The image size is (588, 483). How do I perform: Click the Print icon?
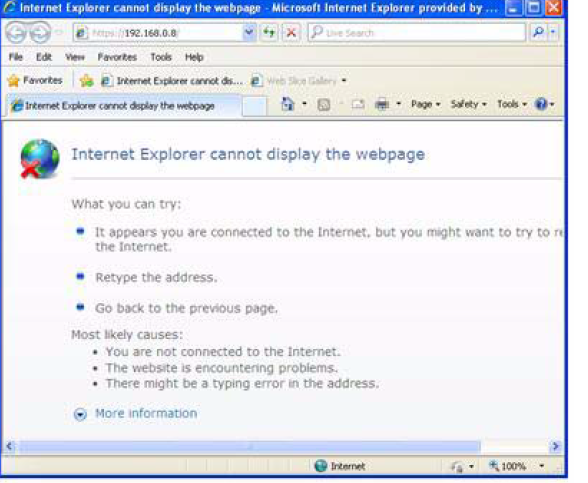point(382,104)
